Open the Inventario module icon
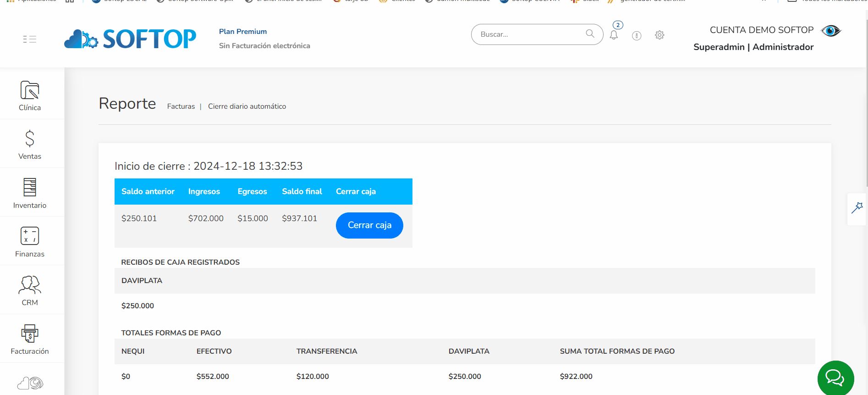Screen dimensions: 868x395 pos(30,187)
